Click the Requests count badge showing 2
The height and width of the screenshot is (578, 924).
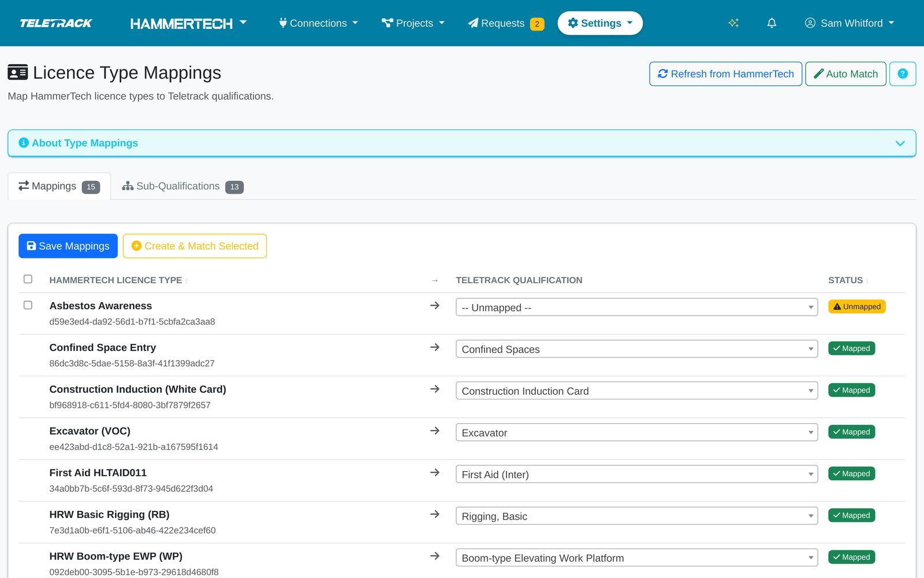click(x=537, y=24)
